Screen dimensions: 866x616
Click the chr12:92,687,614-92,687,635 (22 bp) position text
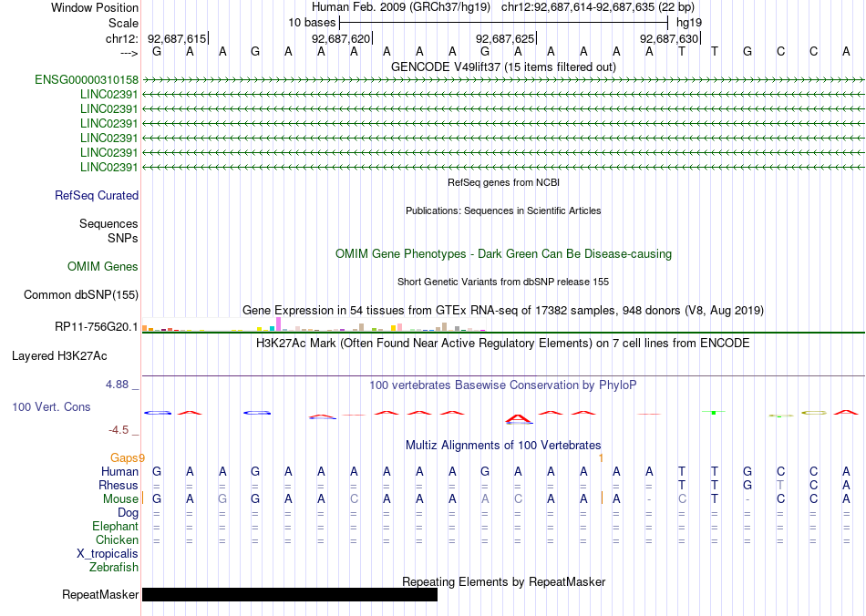(598, 7)
